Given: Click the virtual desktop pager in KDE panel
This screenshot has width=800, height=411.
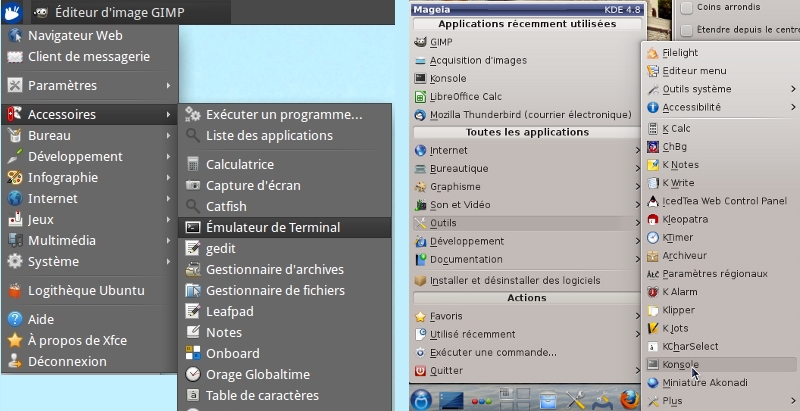Looking at the screenshot, I should (514, 400).
